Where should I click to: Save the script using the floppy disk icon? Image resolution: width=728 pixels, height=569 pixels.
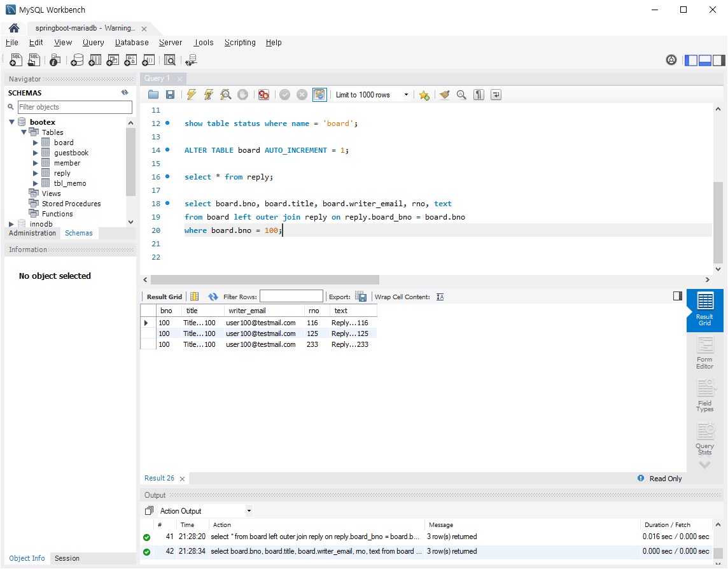[x=170, y=95]
